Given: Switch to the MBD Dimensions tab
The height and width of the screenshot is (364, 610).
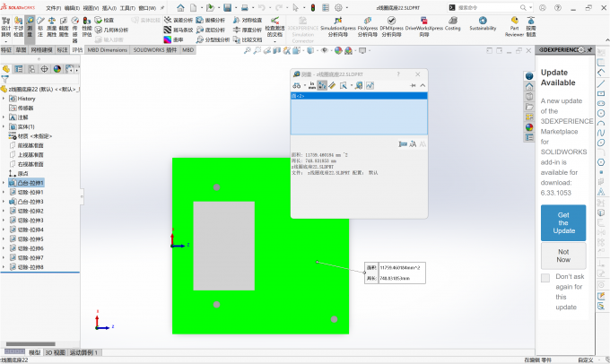Looking at the screenshot, I should [x=107, y=50].
